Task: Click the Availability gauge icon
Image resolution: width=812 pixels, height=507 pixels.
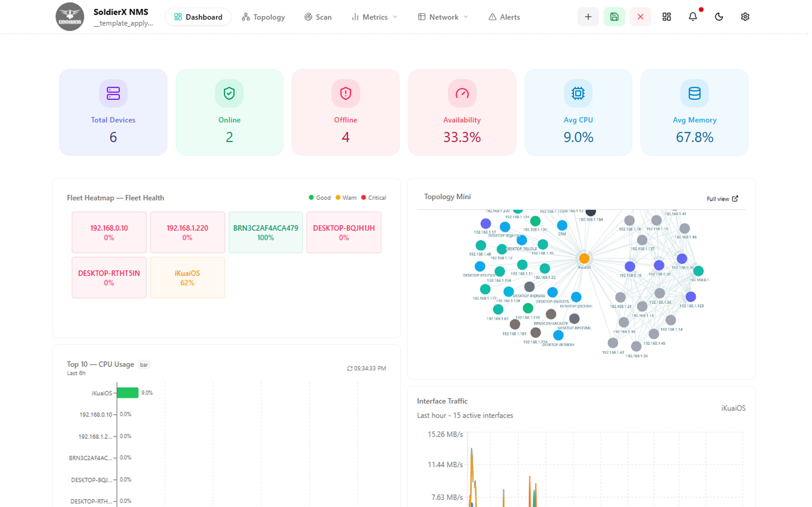Action: (462, 93)
